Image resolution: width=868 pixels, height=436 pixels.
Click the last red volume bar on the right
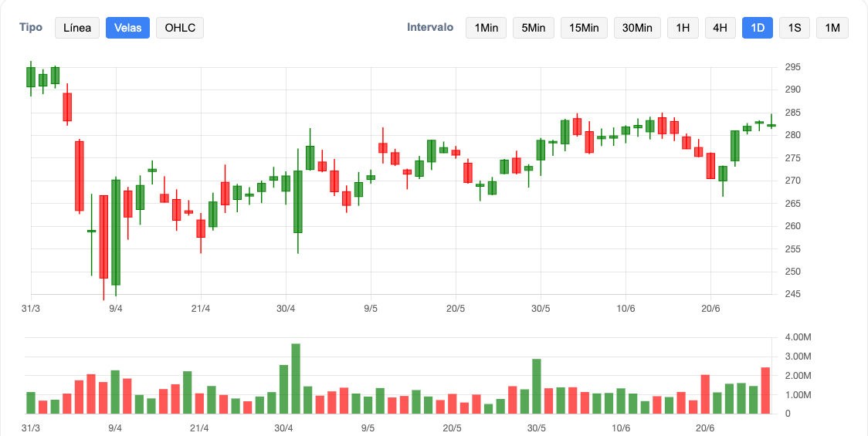coord(765,390)
